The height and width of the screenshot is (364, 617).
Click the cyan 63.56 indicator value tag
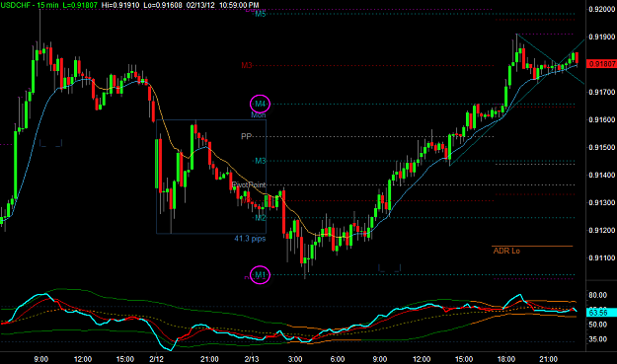pos(601,313)
